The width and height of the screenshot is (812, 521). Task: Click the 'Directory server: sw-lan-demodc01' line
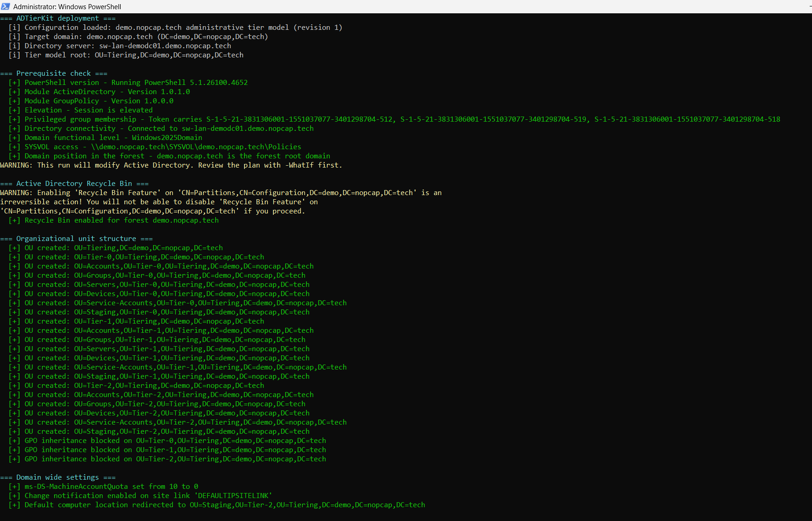coord(120,46)
